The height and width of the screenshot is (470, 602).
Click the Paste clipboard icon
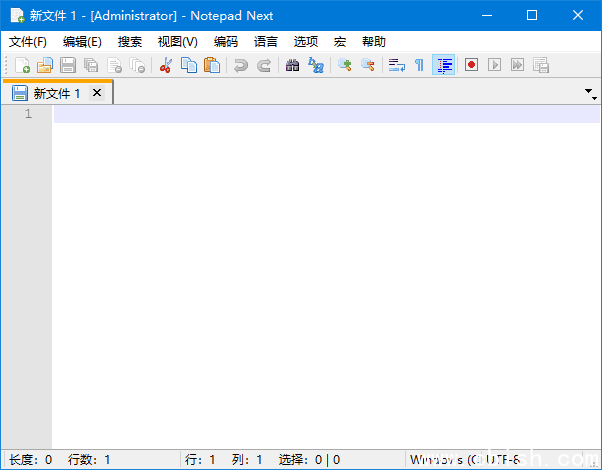click(x=211, y=65)
